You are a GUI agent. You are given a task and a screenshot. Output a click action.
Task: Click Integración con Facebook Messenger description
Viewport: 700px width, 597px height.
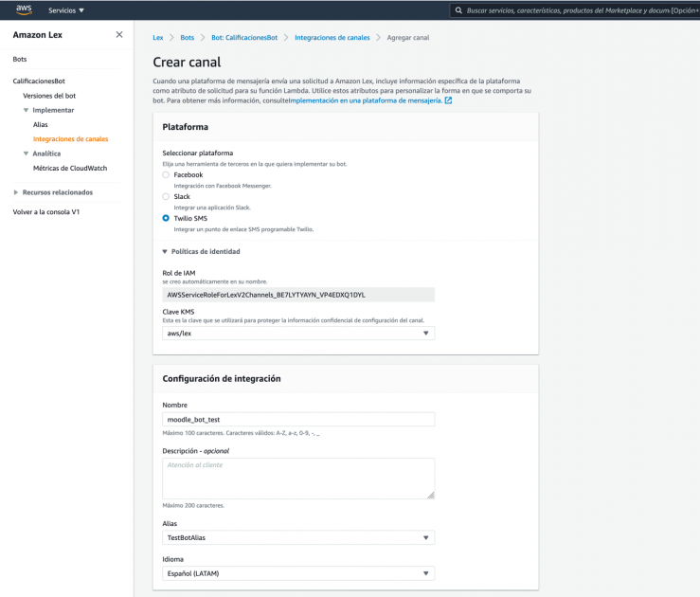(223, 186)
